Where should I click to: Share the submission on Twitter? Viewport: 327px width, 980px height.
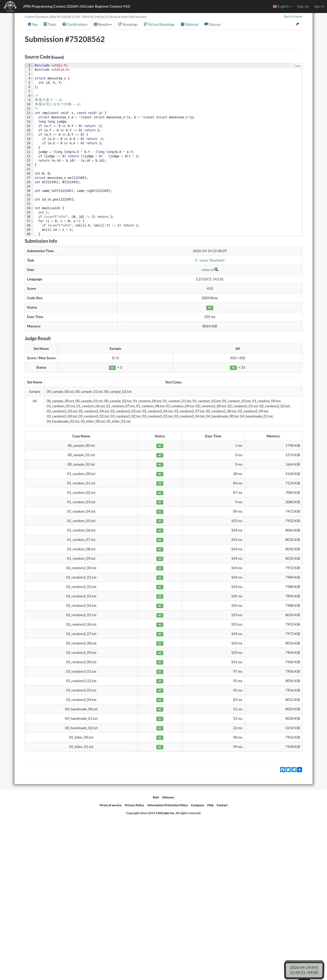click(x=288, y=770)
